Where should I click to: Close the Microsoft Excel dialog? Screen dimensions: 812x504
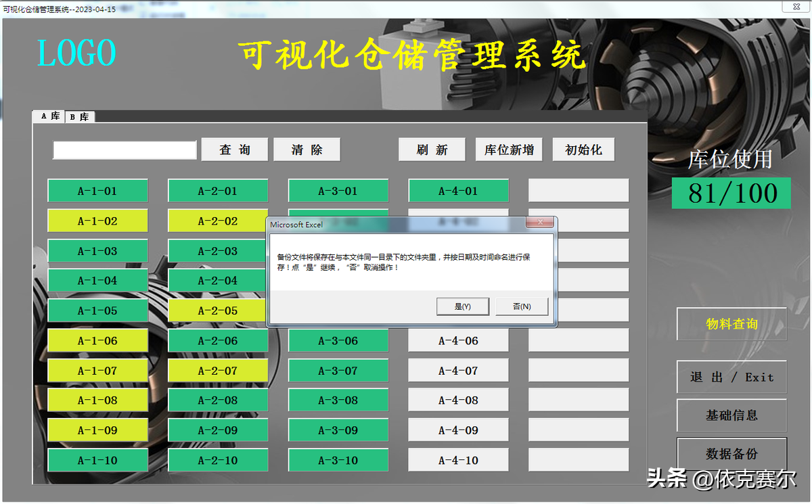(x=539, y=223)
